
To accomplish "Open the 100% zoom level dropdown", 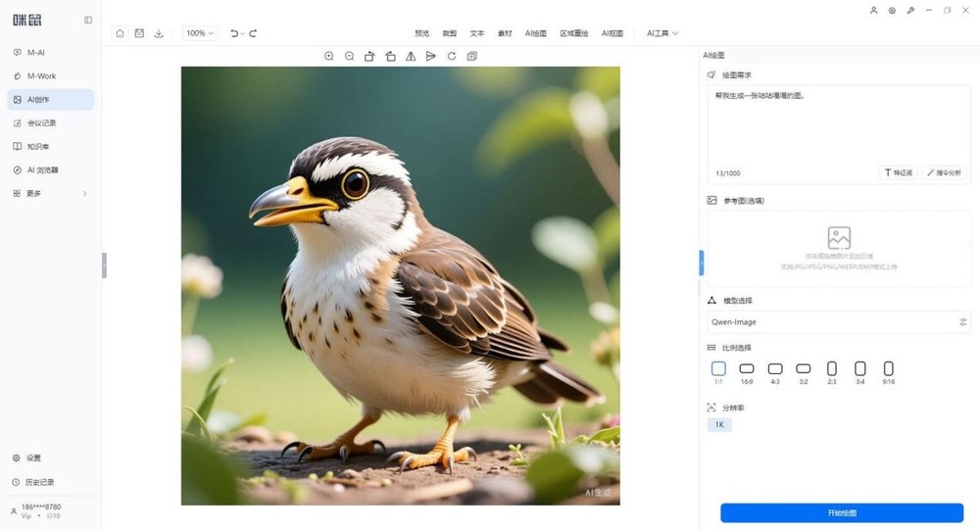I will pyautogui.click(x=200, y=33).
